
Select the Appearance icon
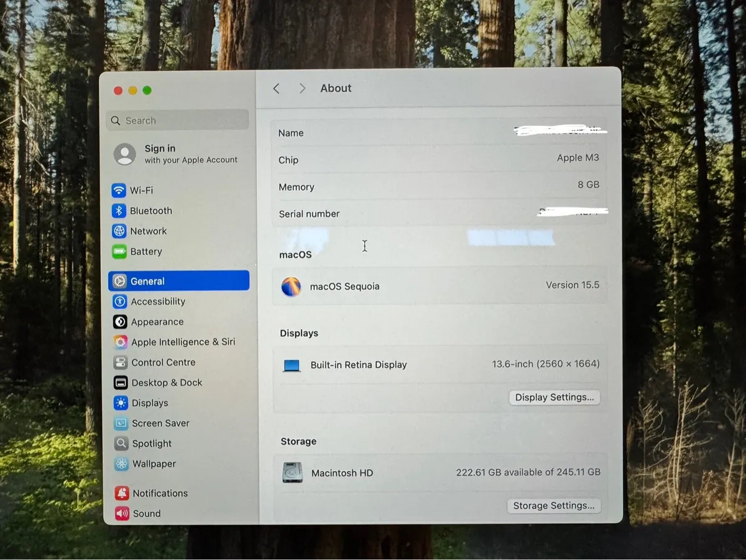coord(120,322)
